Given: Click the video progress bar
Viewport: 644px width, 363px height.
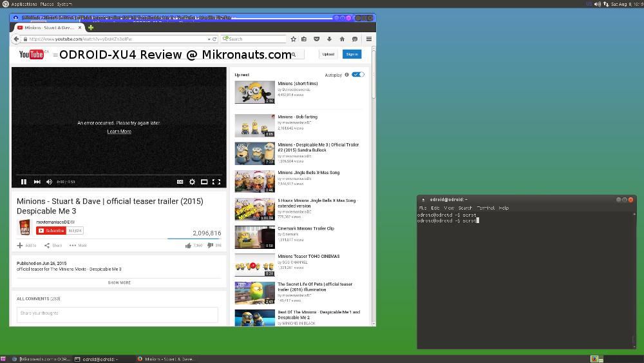Looking at the screenshot, I should pyautogui.click(x=119, y=175).
